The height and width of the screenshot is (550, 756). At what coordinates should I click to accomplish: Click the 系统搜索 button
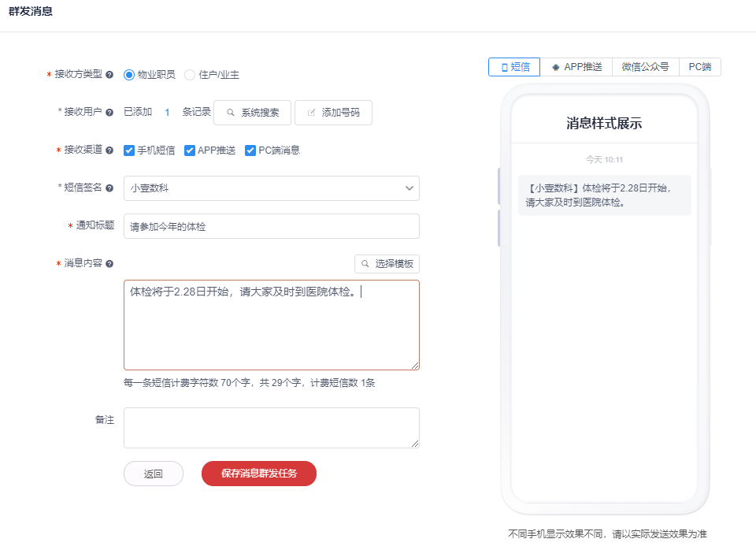(x=252, y=113)
